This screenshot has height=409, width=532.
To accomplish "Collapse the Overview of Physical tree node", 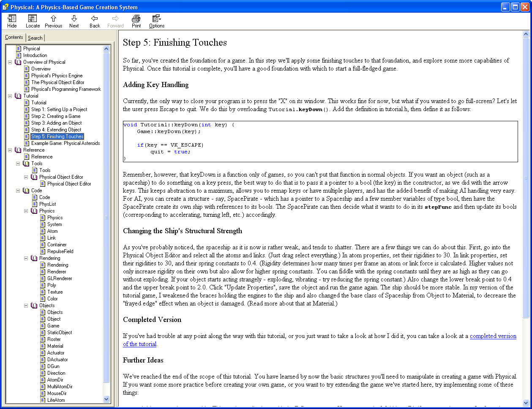I will tap(10, 62).
